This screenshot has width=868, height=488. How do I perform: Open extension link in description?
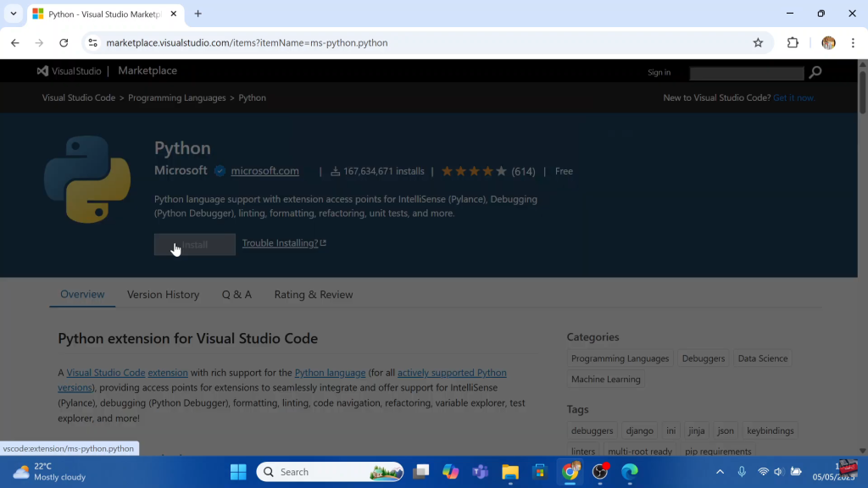click(x=168, y=373)
